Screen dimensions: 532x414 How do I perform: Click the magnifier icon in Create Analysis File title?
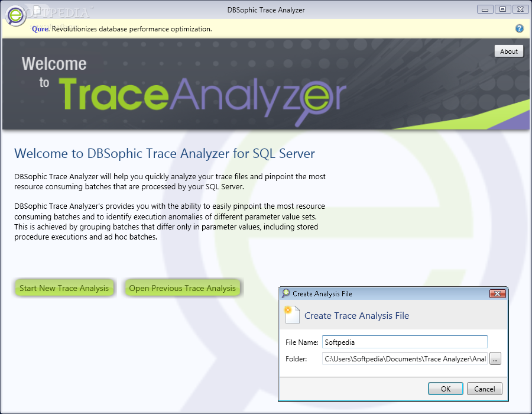pyautogui.click(x=286, y=293)
